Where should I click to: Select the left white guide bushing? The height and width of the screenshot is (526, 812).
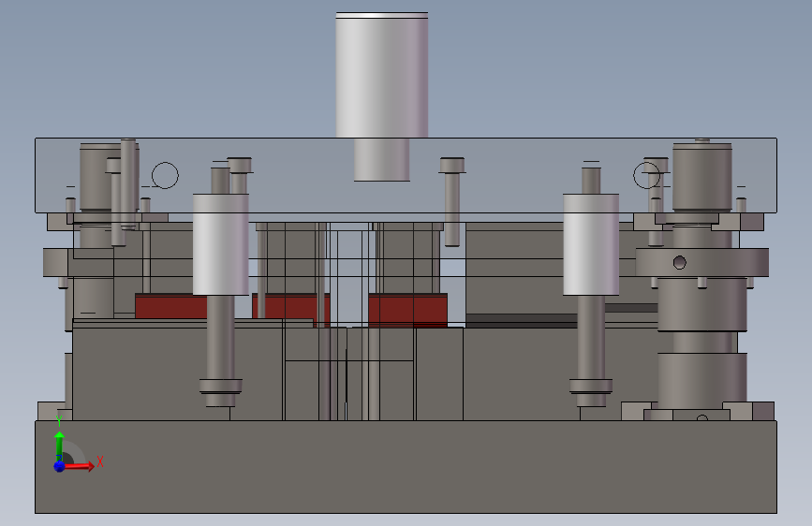coord(221,244)
